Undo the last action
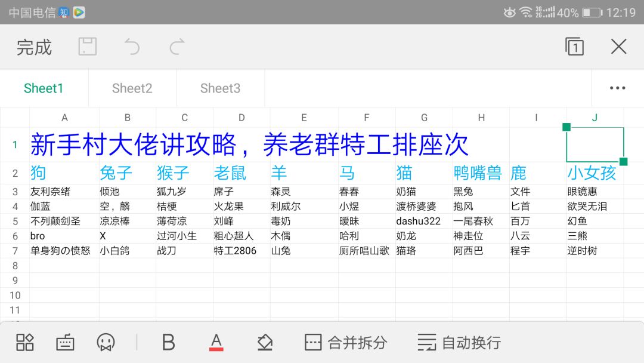Image resolution: width=644 pixels, height=363 pixels. click(x=132, y=47)
